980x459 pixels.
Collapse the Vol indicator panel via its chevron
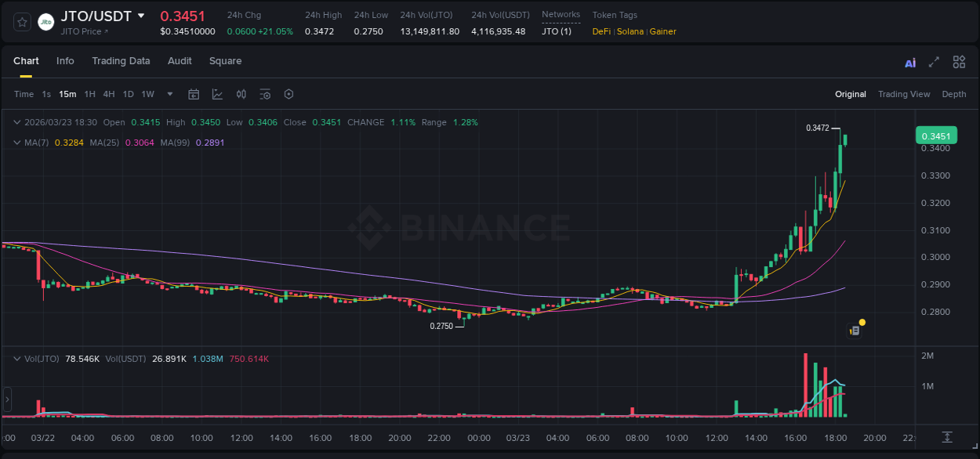point(16,358)
